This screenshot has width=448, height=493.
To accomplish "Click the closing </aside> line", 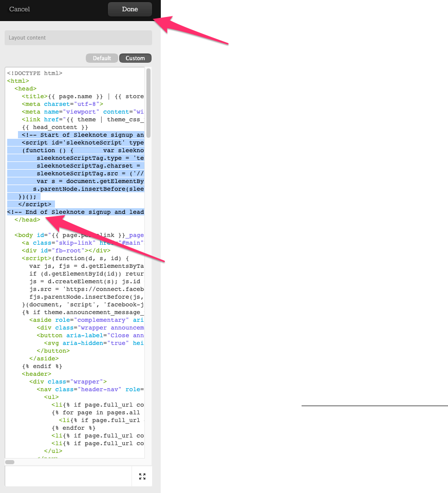I will [x=44, y=358].
